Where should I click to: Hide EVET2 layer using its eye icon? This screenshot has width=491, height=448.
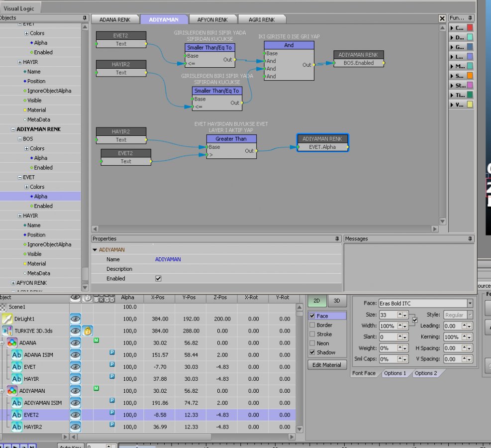click(x=75, y=415)
